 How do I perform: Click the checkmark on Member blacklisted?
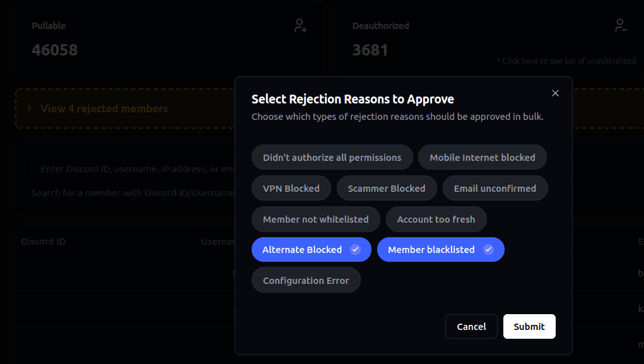(488, 250)
